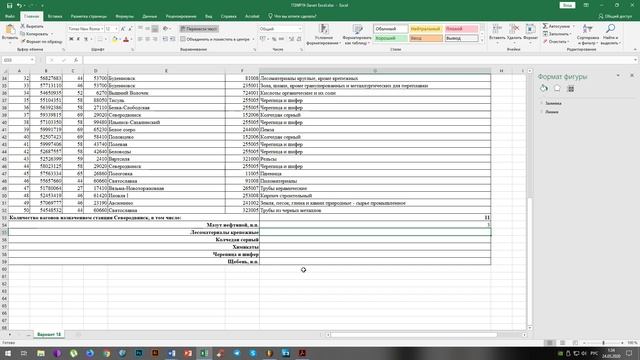Click increase indent icon
The image size is (640, 360).
172,39
